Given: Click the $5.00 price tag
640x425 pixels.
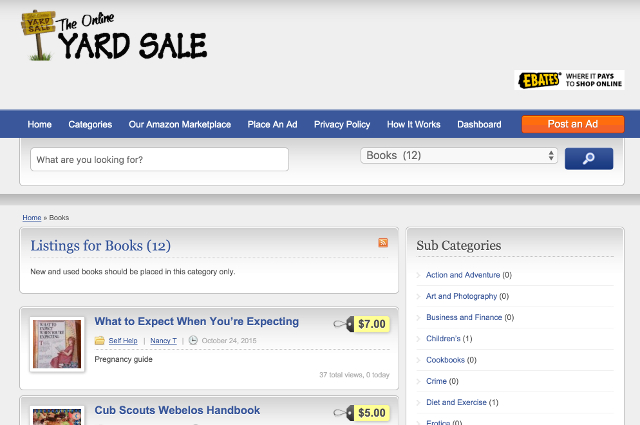Looking at the screenshot, I should [x=362, y=413].
